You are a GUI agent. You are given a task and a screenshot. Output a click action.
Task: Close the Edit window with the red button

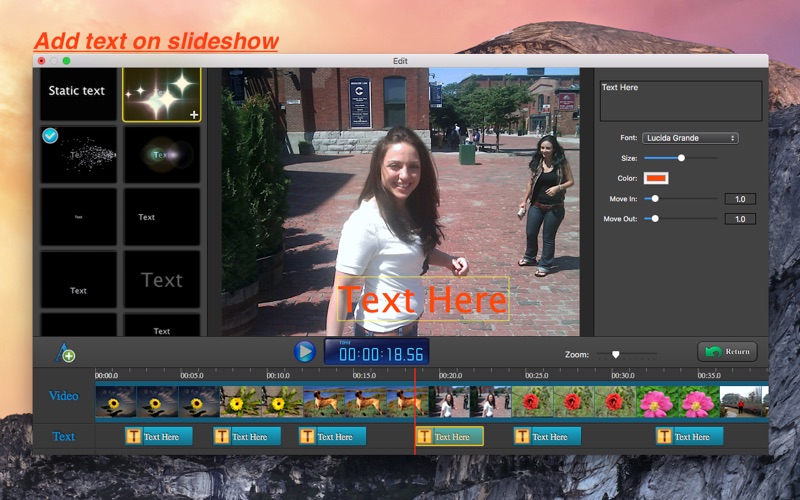pos(41,61)
